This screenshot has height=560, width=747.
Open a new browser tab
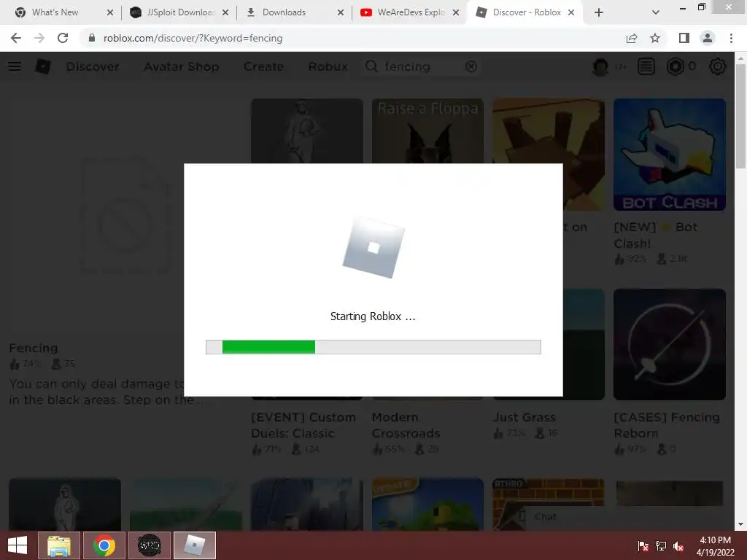click(599, 12)
